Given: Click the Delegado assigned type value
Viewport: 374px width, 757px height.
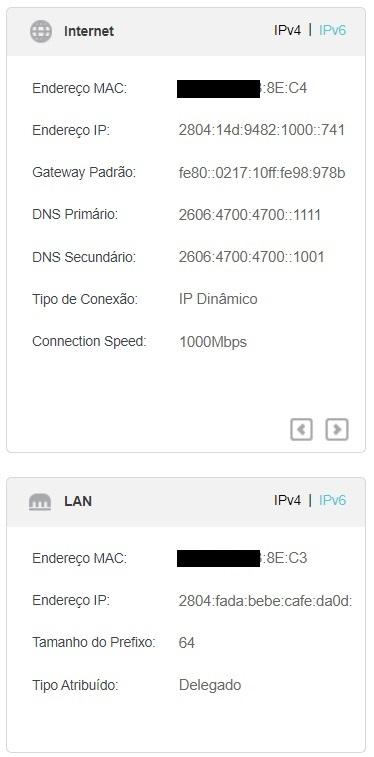Looking at the screenshot, I should (x=210, y=685).
